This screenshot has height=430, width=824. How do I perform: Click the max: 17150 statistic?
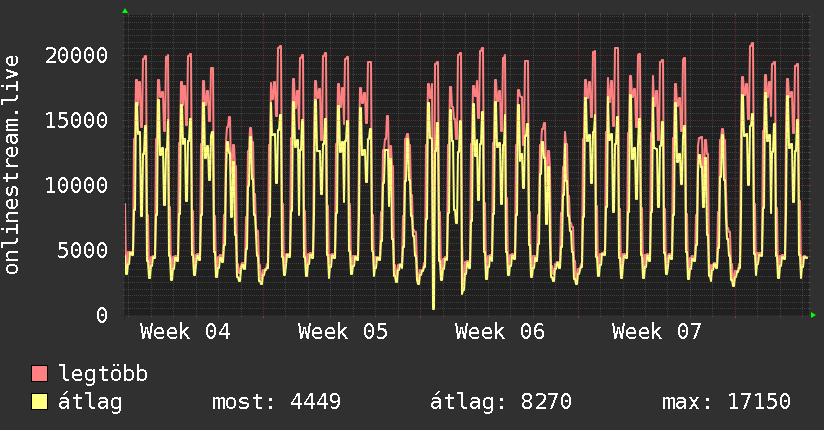(x=726, y=402)
